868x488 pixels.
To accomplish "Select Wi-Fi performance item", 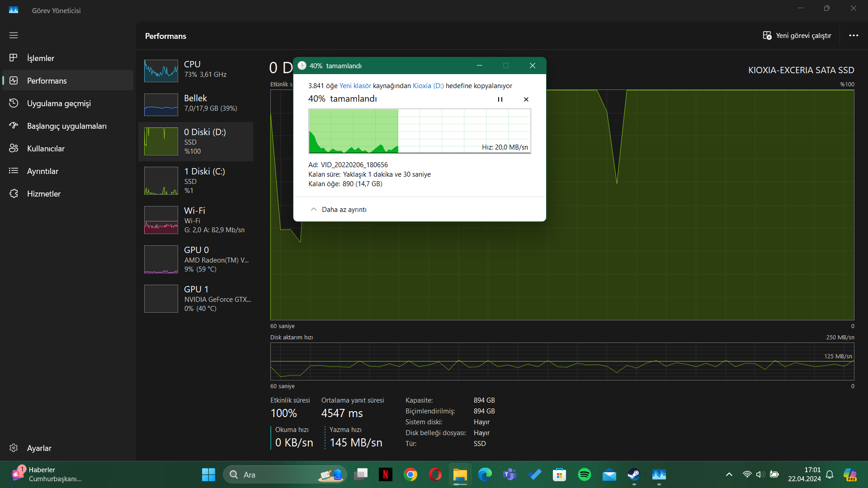I will click(x=195, y=220).
